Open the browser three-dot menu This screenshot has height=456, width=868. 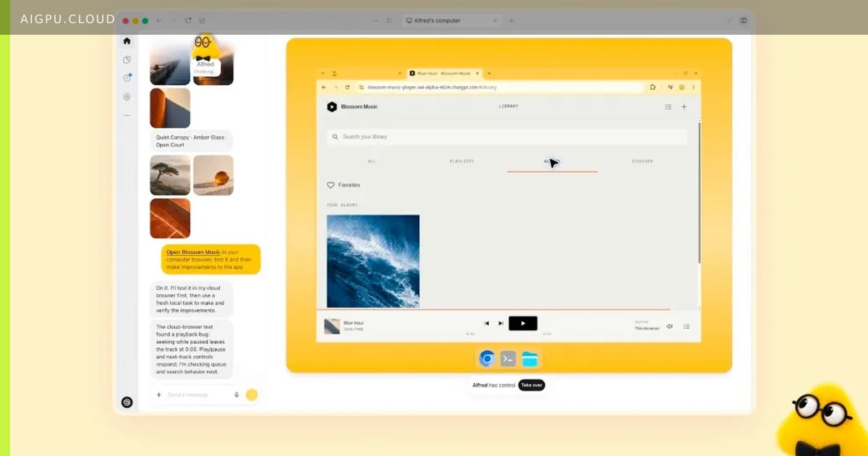[x=694, y=88]
